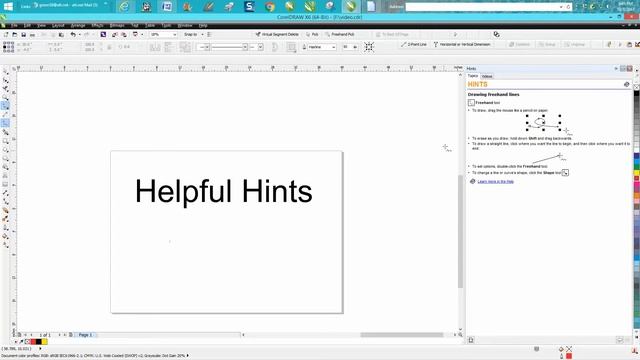Click the 2-Point Line button

tap(413, 44)
